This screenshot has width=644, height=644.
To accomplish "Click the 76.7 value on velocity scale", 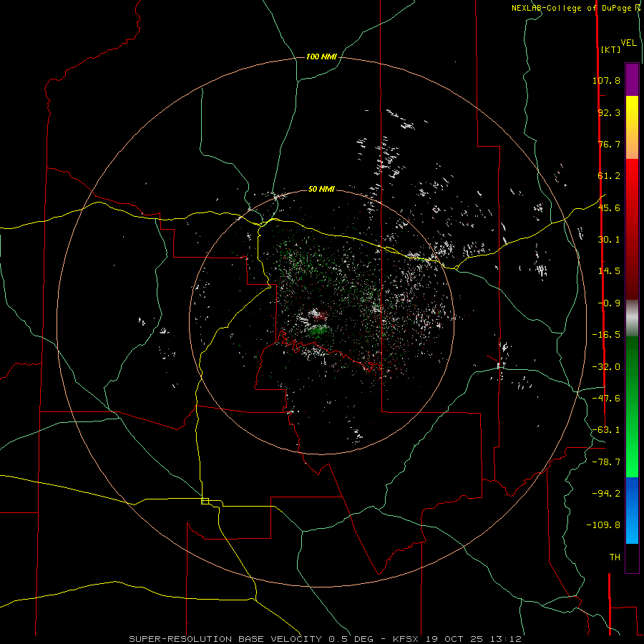I will click(x=609, y=144).
